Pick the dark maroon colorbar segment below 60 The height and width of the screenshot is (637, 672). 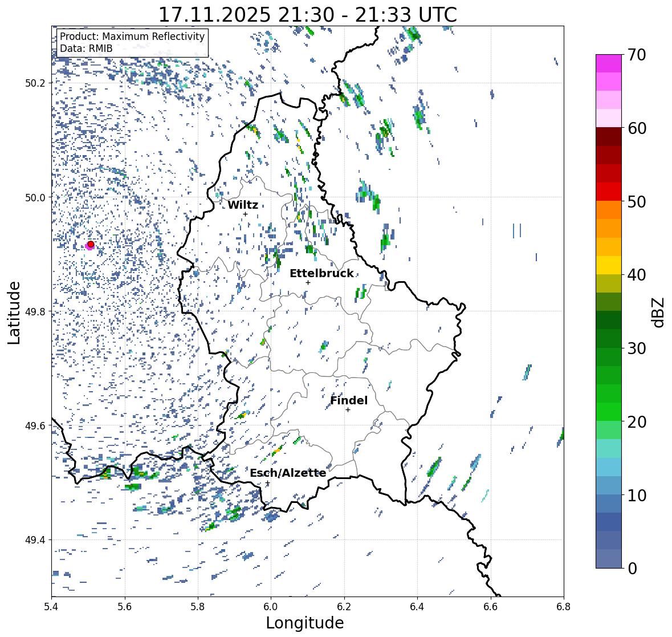click(x=609, y=136)
